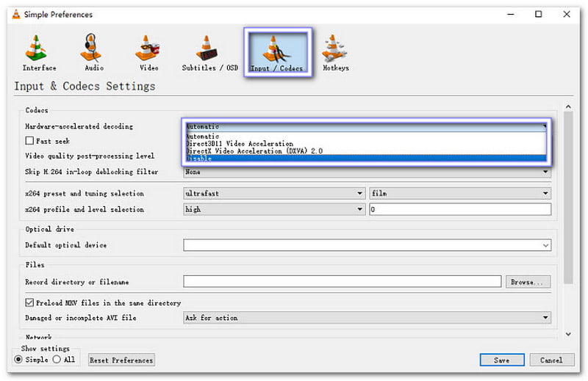The width and height of the screenshot is (588, 381).
Task: Open the Hotkeys settings icon
Action: click(x=335, y=48)
